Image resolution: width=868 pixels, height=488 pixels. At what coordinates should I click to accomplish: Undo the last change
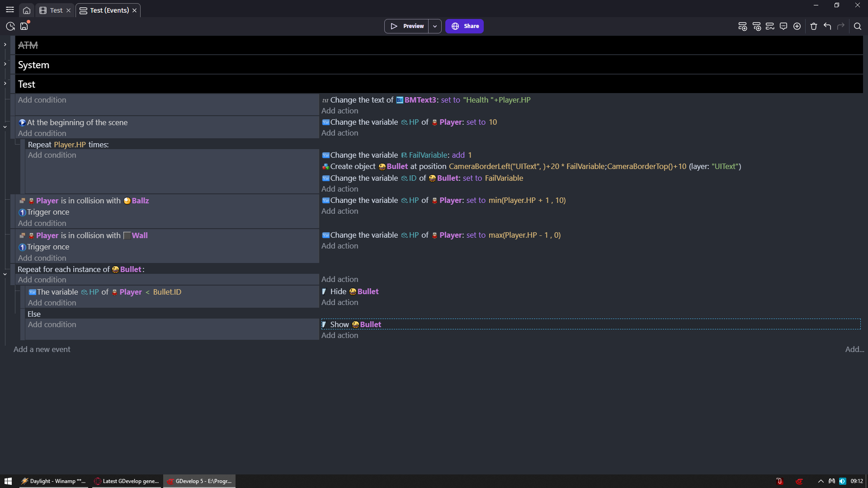click(827, 26)
